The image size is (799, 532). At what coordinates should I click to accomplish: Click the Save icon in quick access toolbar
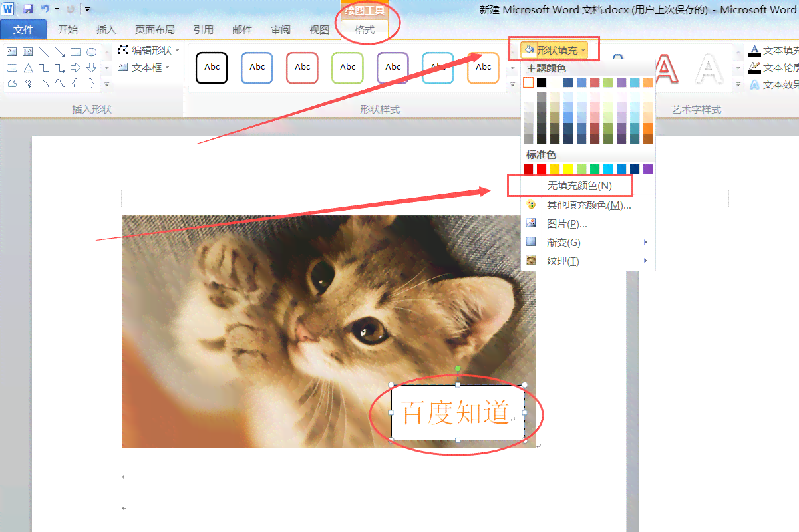pyautogui.click(x=28, y=9)
